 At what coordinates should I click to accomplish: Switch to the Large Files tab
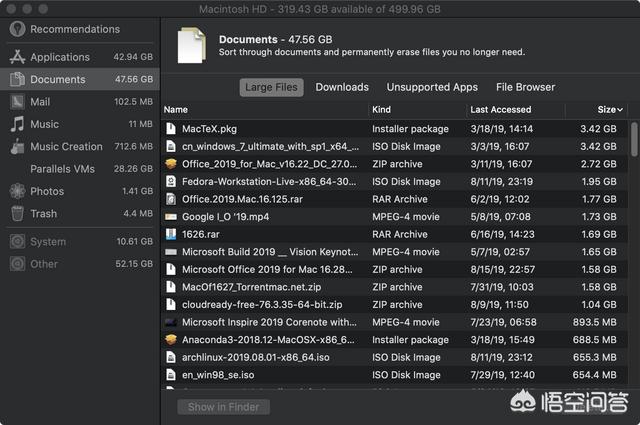pyautogui.click(x=271, y=87)
